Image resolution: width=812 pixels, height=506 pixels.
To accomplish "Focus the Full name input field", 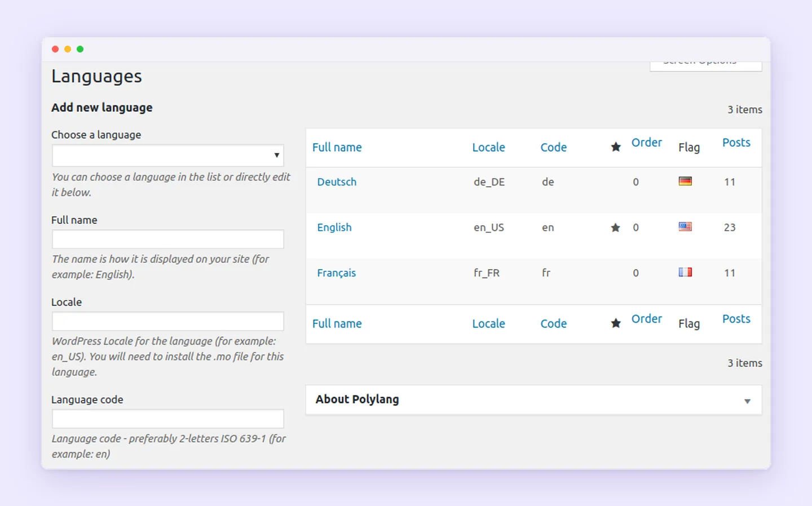I will point(168,239).
